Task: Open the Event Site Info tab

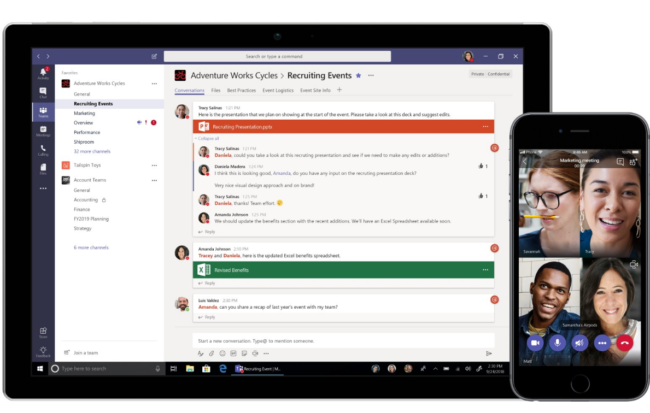Action: point(315,90)
